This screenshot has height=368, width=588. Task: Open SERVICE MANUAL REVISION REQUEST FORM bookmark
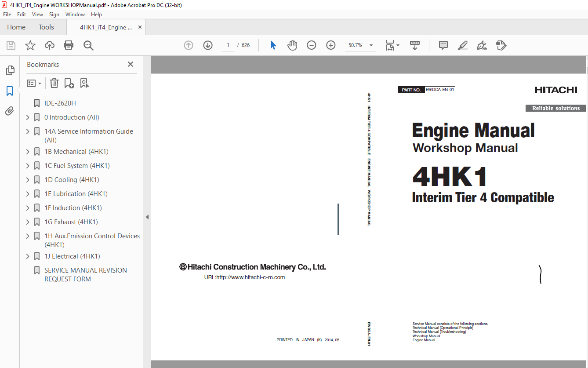[86, 275]
